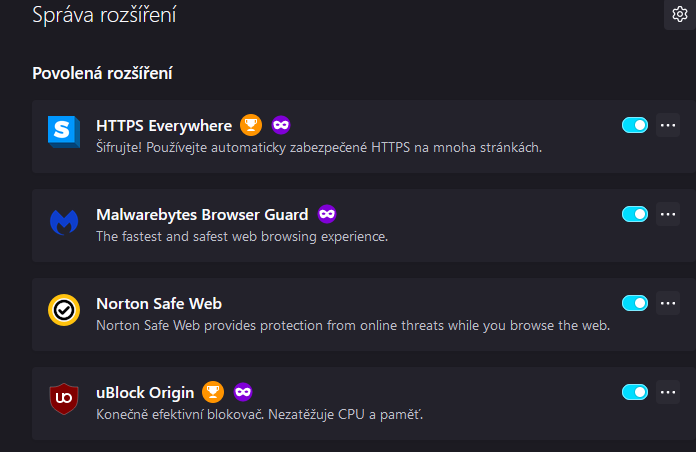
Task: Click Malwarebytes' purple private browsing mask badge
Action: (x=327, y=214)
